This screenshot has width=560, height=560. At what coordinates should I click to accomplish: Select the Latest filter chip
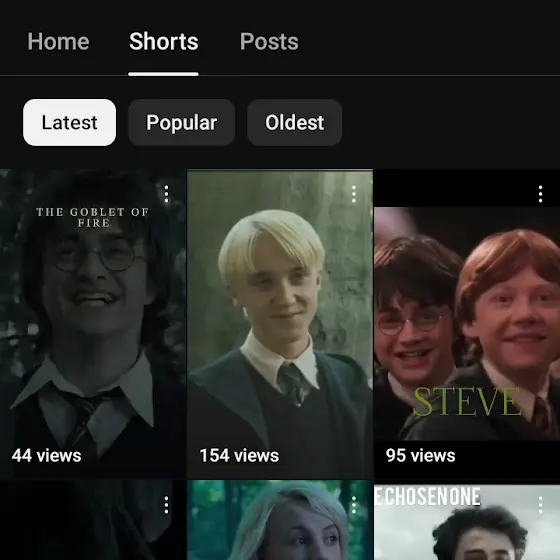[x=69, y=122]
